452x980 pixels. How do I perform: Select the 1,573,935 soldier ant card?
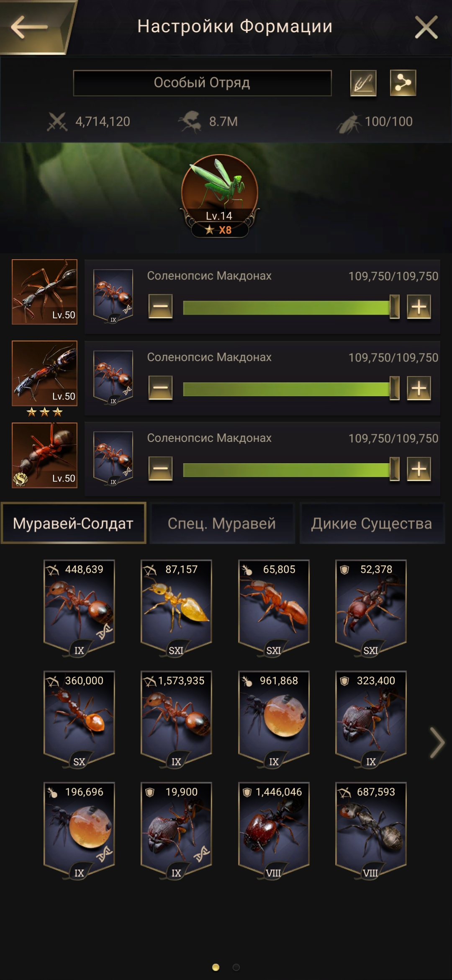click(176, 720)
